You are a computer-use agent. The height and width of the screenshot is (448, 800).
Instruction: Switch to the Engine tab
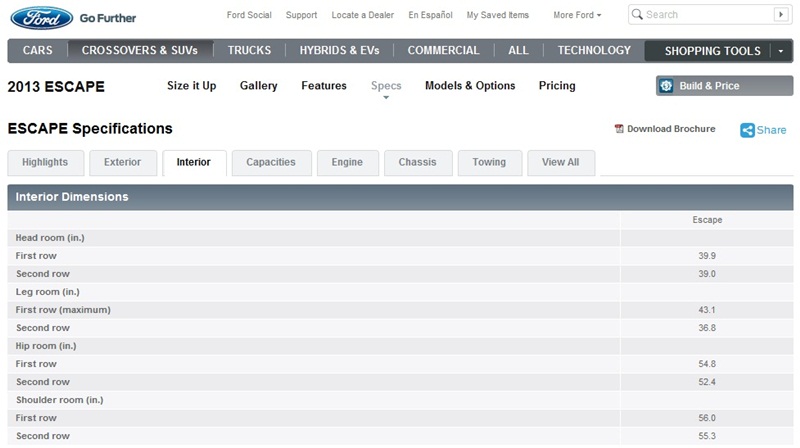pyautogui.click(x=347, y=163)
